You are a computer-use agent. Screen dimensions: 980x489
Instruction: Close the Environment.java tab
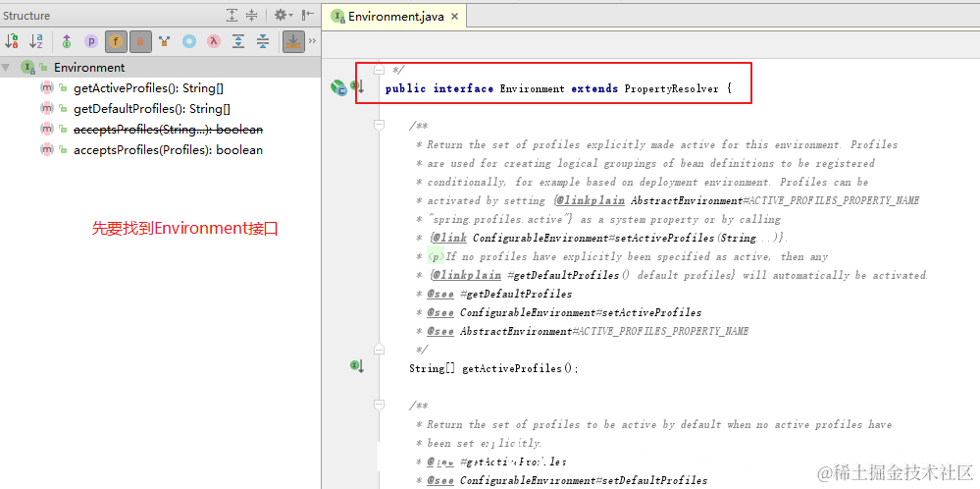(x=454, y=17)
